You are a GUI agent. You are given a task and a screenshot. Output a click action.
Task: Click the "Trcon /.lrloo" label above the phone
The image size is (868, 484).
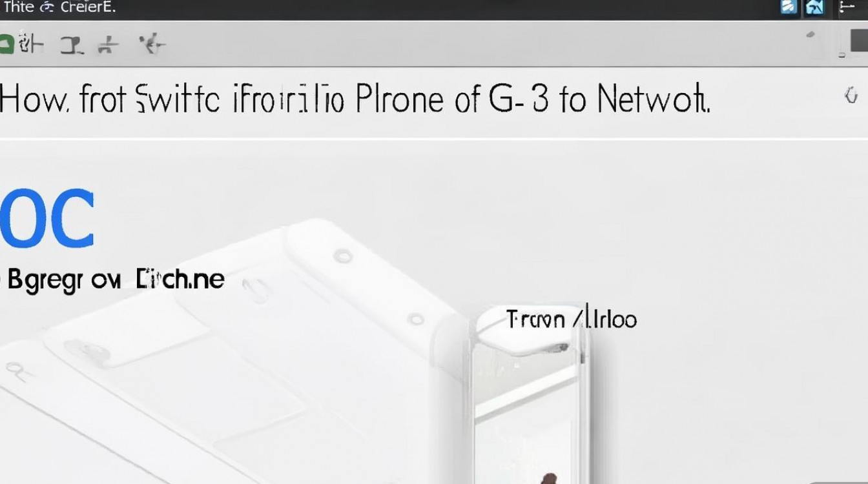tap(572, 319)
